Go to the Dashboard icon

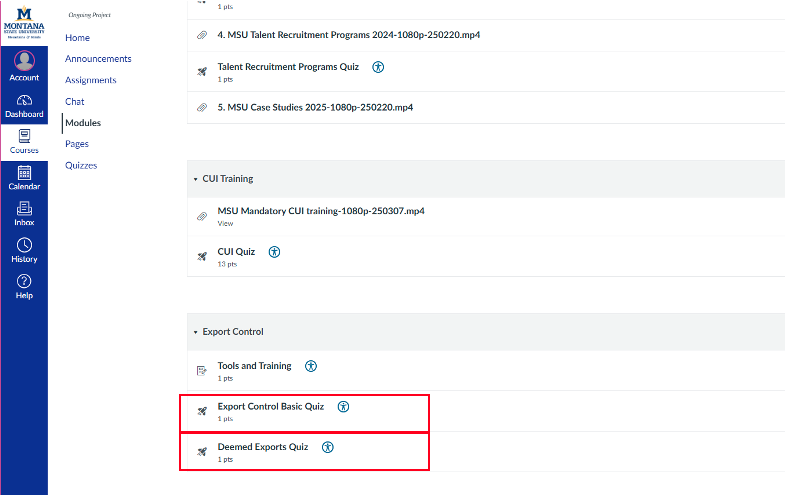point(24,100)
